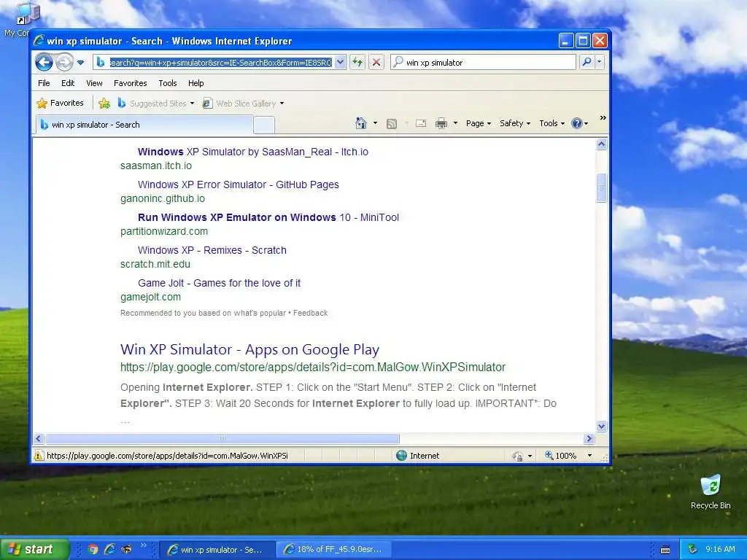Open the command bar Tools dropdown
The width and height of the screenshot is (747, 560).
coord(551,123)
